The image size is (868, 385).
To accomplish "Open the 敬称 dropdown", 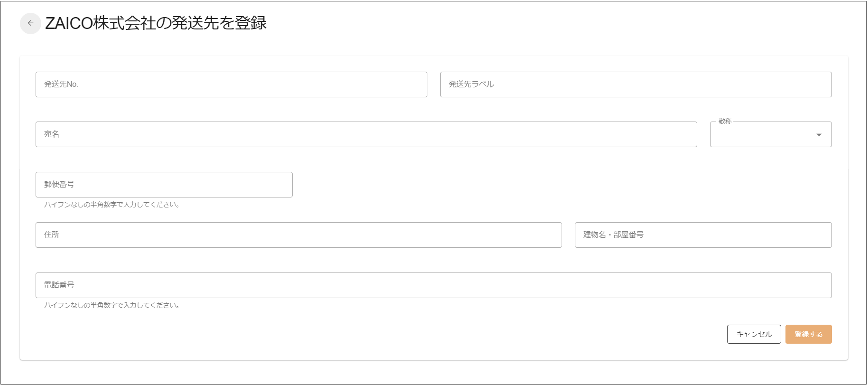I will [x=771, y=134].
